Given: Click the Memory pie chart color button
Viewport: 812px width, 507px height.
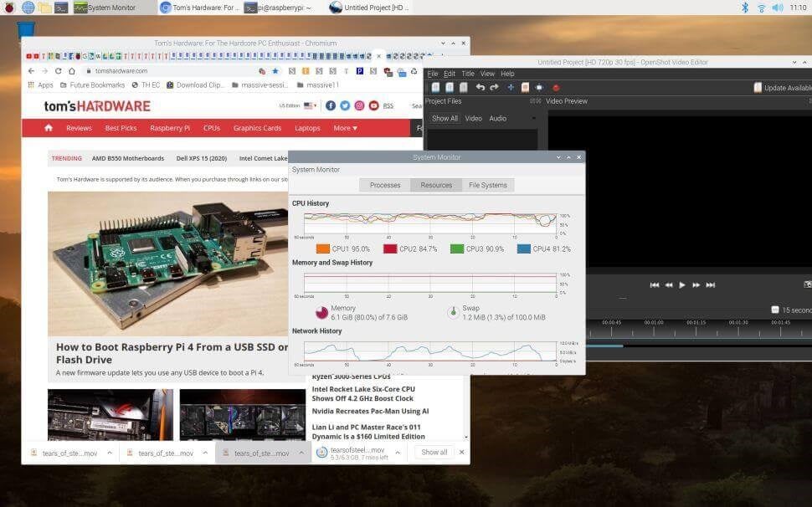Looking at the screenshot, I should (321, 312).
